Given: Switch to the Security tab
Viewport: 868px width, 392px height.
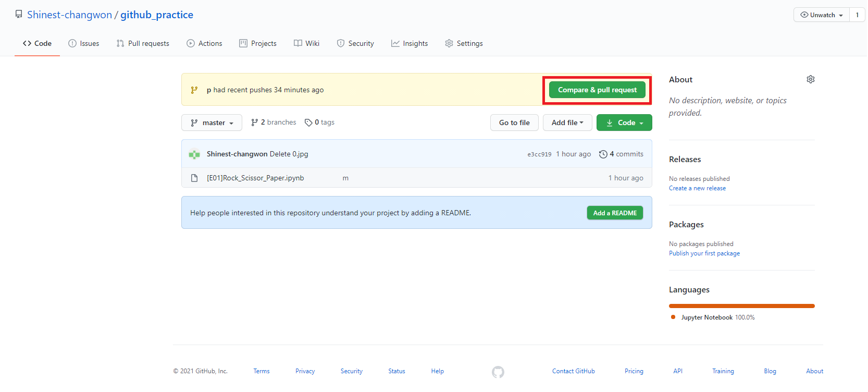Looking at the screenshot, I should click(355, 43).
